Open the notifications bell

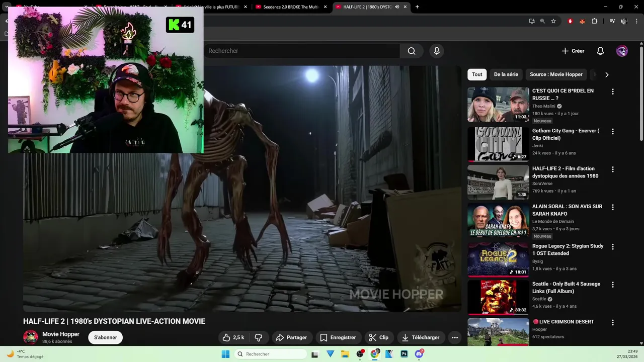[600, 51]
